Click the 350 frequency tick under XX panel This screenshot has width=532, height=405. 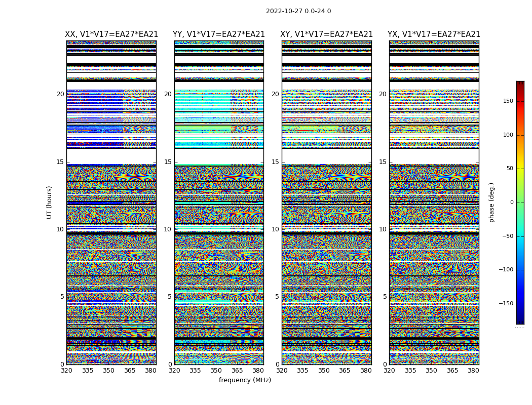click(x=108, y=371)
